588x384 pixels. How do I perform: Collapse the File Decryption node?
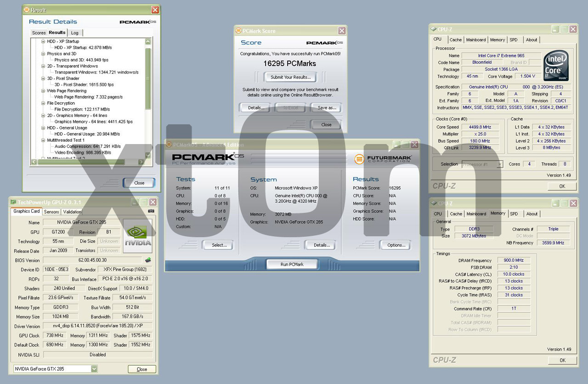(43, 103)
